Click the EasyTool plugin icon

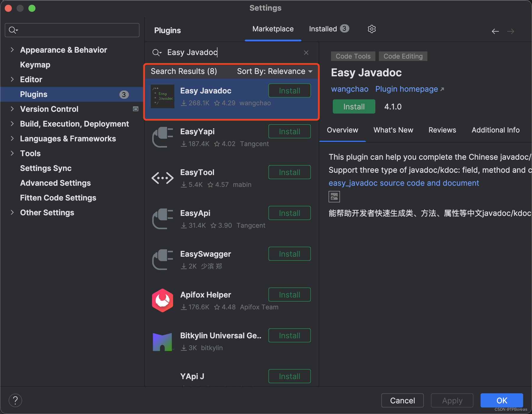[162, 178]
